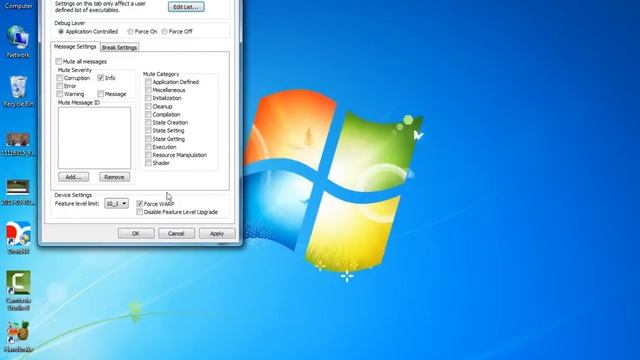Click the Cancel button

(176, 233)
